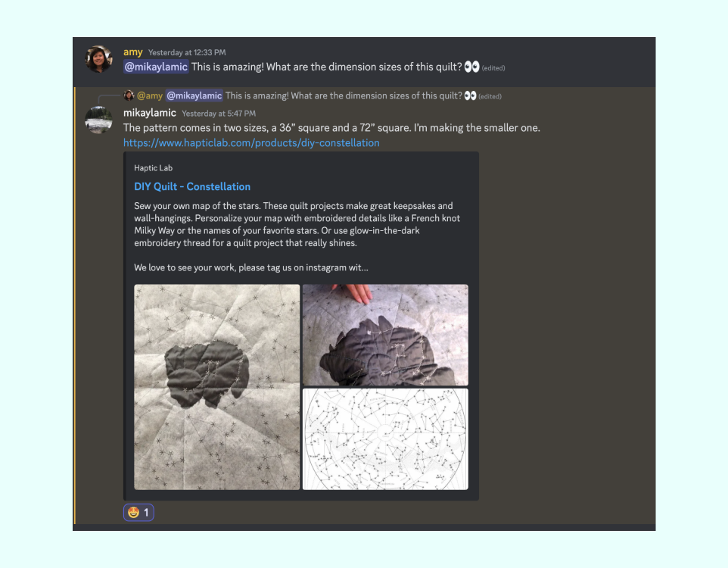Click @amy mention in reply preview
The height and width of the screenshot is (568, 728).
(x=150, y=95)
